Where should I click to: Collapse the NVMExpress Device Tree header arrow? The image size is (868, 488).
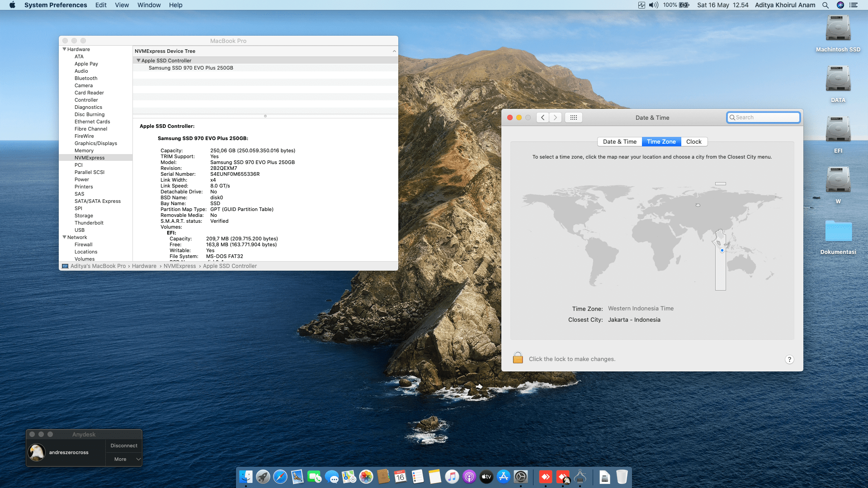pos(394,51)
